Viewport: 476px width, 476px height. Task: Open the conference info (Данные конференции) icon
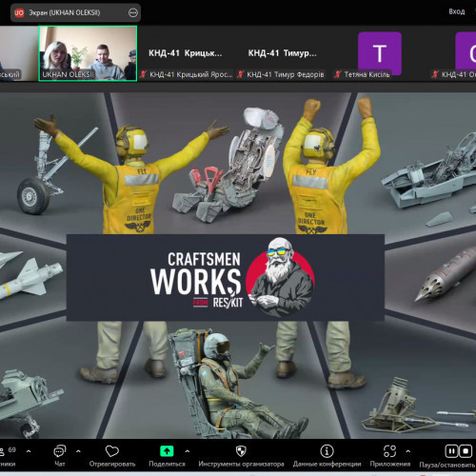[x=327, y=451]
